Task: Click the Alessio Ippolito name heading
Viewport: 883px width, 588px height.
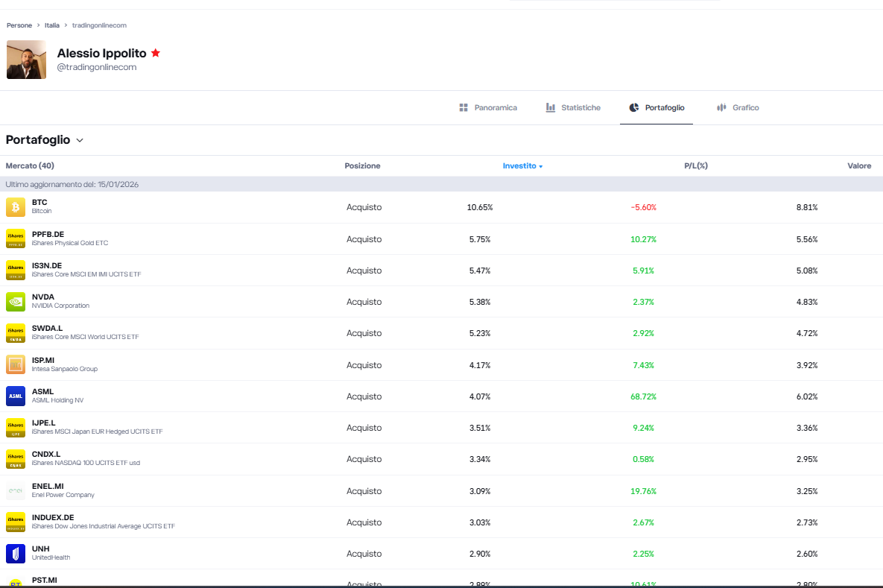Action: [101, 53]
